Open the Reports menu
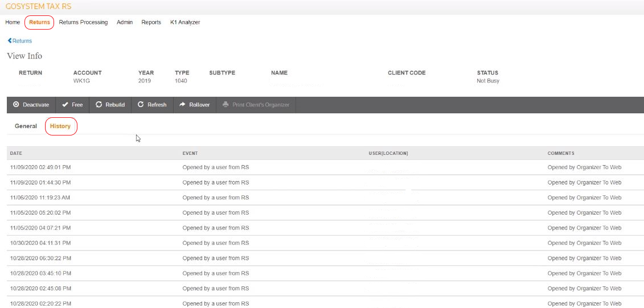Viewport: 644px width, 308px height. click(151, 22)
